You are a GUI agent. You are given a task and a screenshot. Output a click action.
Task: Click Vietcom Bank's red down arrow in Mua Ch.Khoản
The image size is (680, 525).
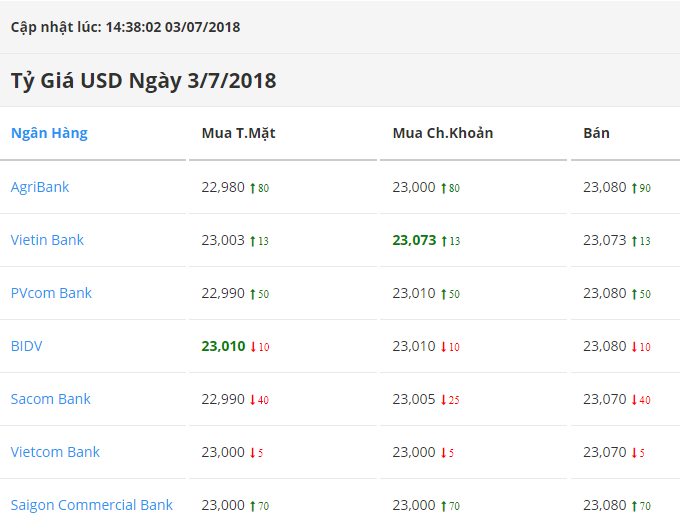coord(444,453)
